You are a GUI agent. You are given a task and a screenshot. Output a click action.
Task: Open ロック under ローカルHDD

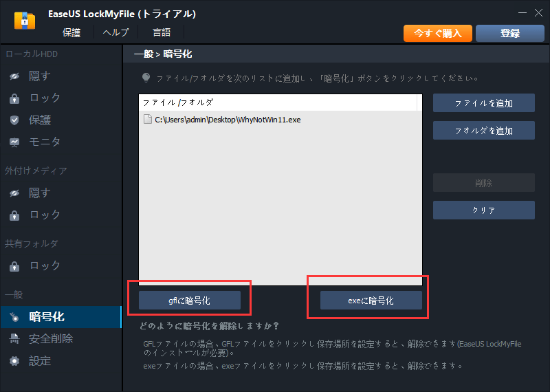(45, 98)
